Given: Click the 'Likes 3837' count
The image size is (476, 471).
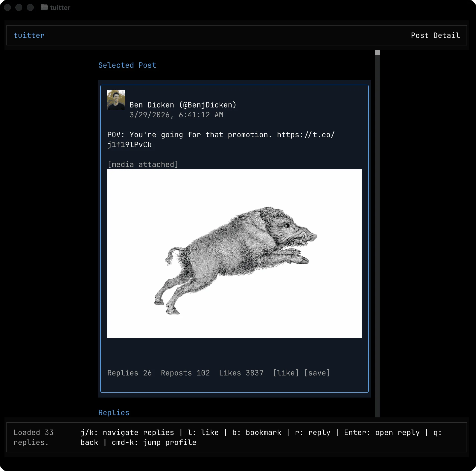Looking at the screenshot, I should [241, 373].
